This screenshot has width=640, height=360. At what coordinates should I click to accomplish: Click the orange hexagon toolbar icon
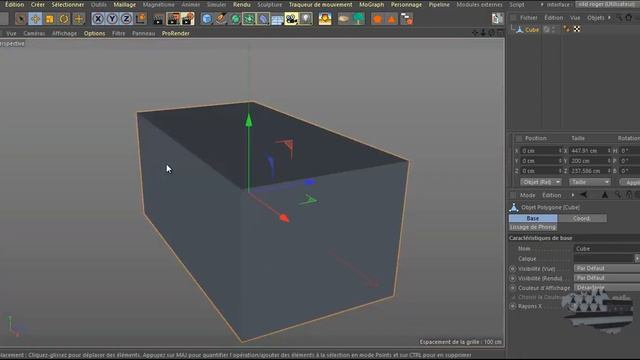point(378,19)
